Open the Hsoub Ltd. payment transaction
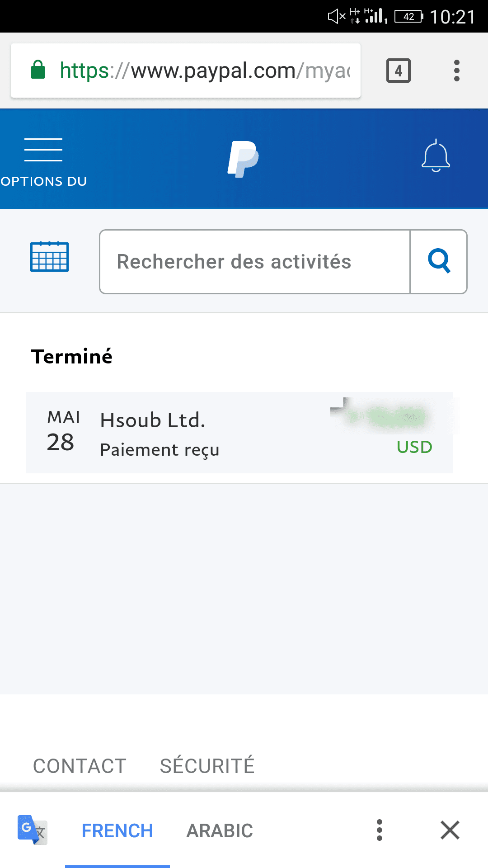This screenshot has height=868, width=488. tap(239, 433)
